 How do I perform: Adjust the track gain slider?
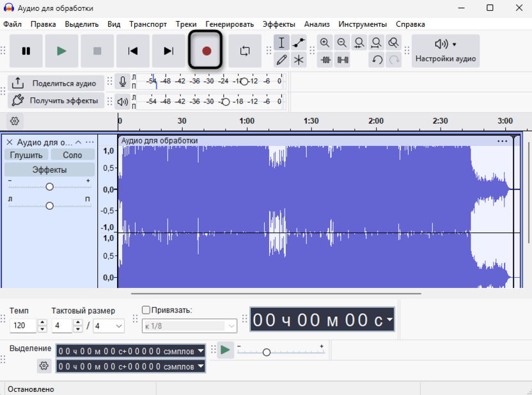tap(49, 186)
